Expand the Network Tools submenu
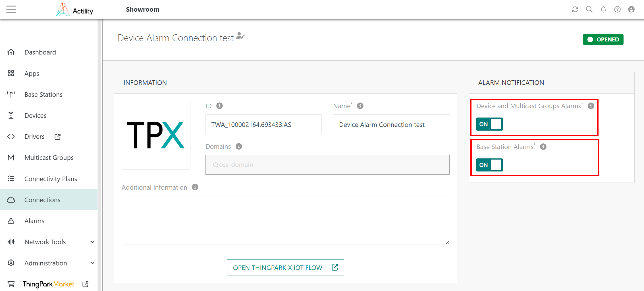This screenshot has height=291, width=644. click(x=92, y=242)
